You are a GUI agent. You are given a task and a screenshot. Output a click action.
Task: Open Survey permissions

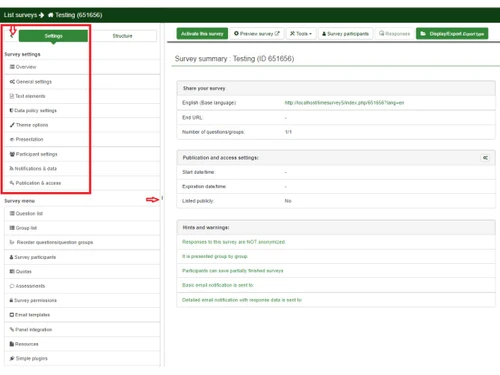(x=82, y=300)
